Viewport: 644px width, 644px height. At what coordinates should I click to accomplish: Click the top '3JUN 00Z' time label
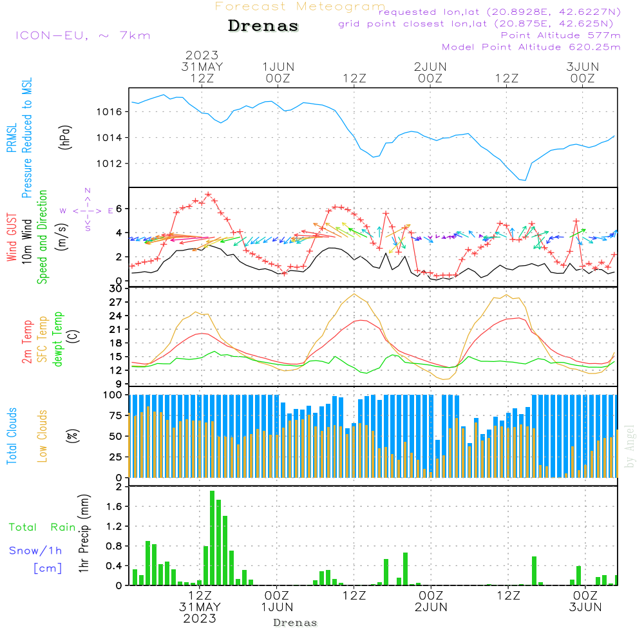(x=582, y=73)
